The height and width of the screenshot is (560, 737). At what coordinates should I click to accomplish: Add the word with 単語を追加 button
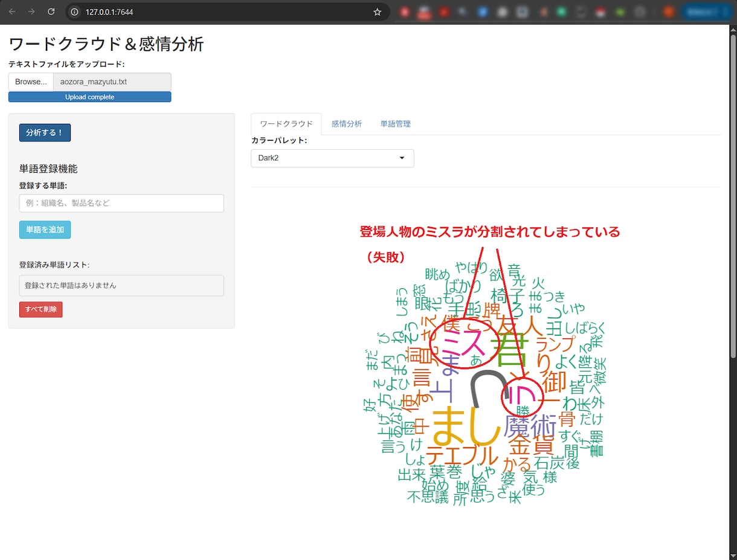[x=45, y=230]
